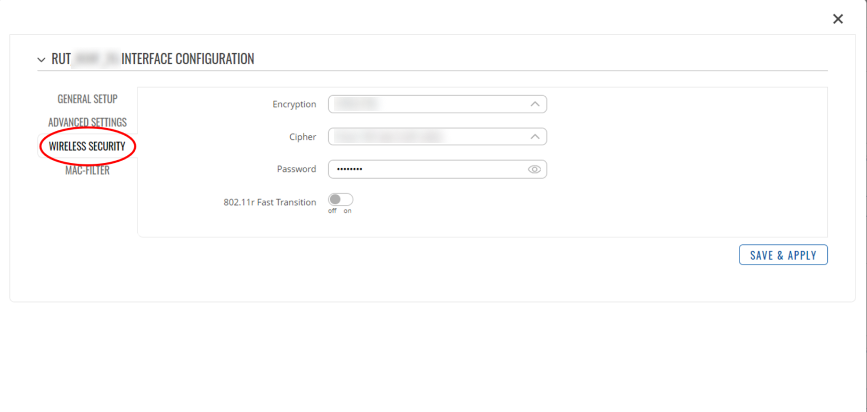Image resolution: width=867 pixels, height=412 pixels.
Task: Click the Encryption dropdown arrow
Action: coord(535,104)
